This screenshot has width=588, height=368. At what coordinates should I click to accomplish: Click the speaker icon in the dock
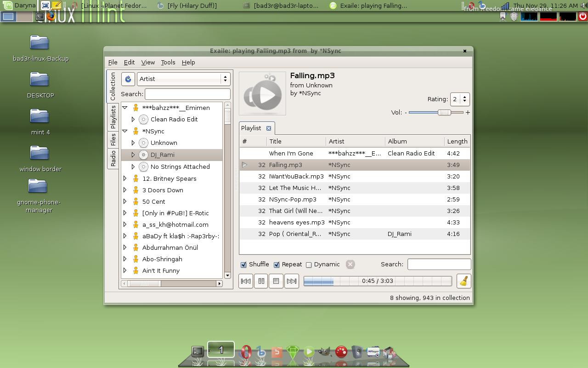[357, 352]
